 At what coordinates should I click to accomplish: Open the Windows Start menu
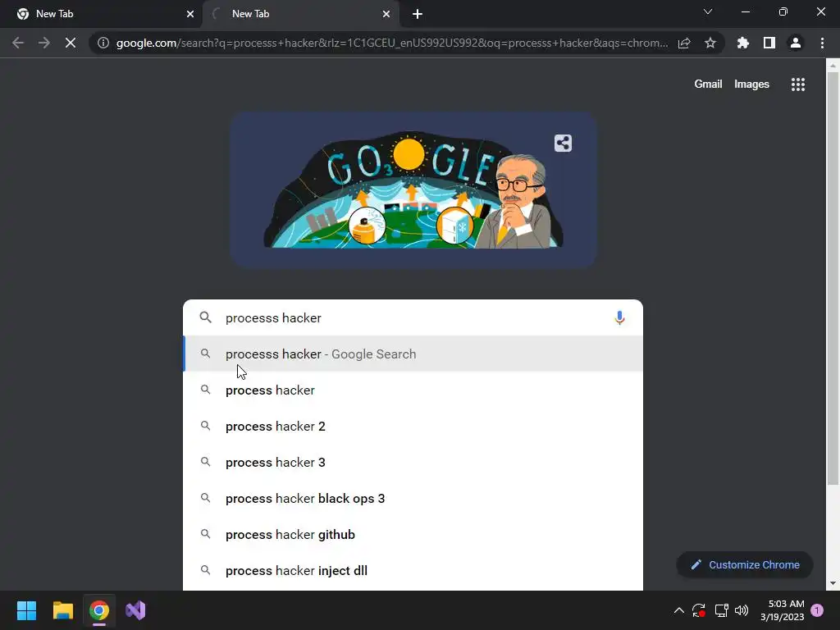tap(26, 610)
